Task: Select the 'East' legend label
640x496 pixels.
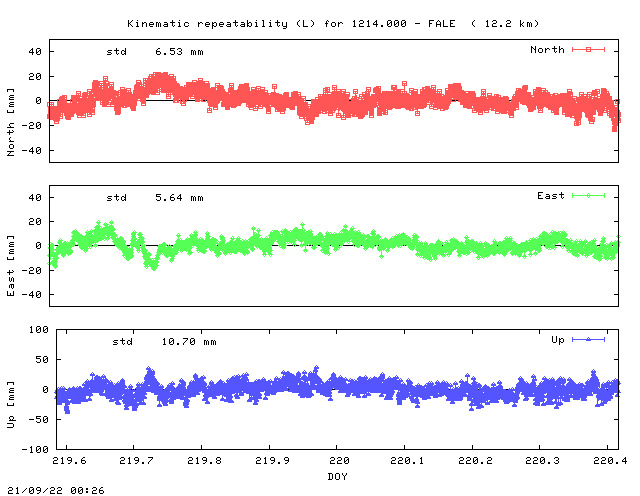Action: [551, 196]
